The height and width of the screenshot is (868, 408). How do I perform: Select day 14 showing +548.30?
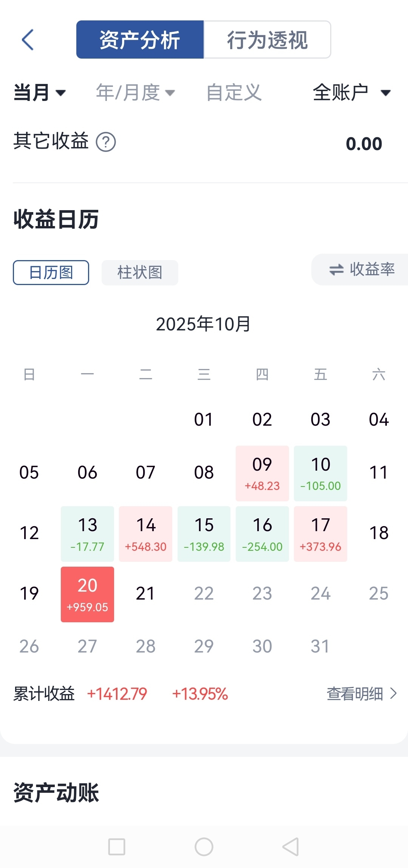coord(146,534)
